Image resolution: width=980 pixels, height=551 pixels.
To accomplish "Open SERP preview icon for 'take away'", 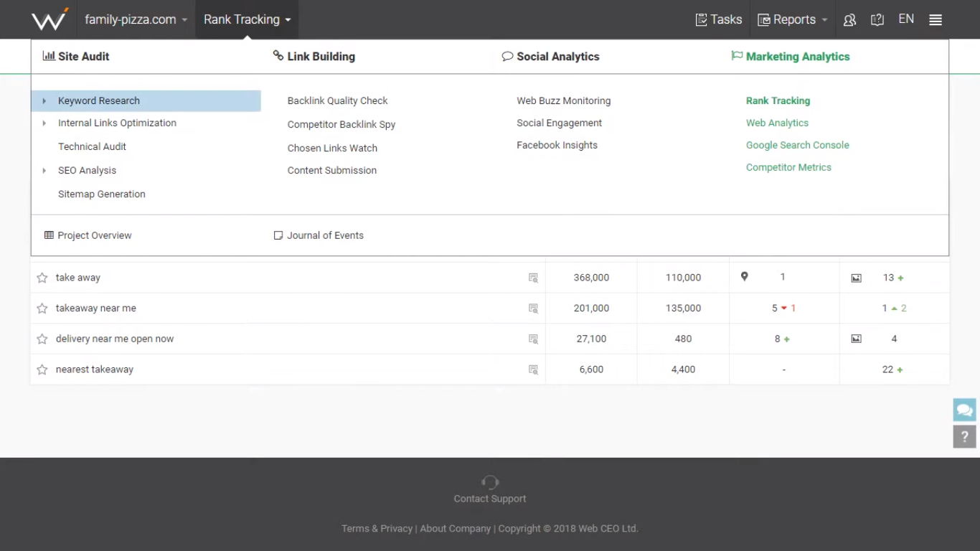I will (533, 278).
